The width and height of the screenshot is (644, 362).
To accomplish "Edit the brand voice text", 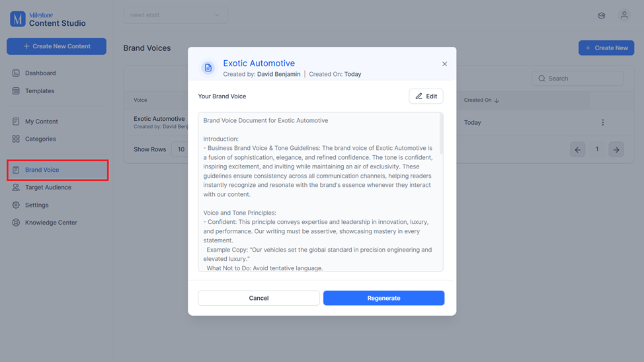I will coord(426,96).
